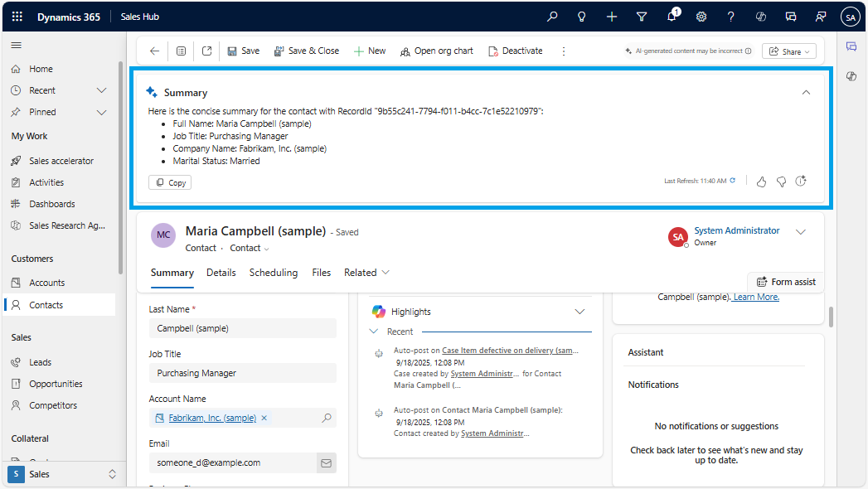Screen dimensions: 868x489
Task: Open notifications bell icon
Action: pyautogui.click(x=672, y=17)
